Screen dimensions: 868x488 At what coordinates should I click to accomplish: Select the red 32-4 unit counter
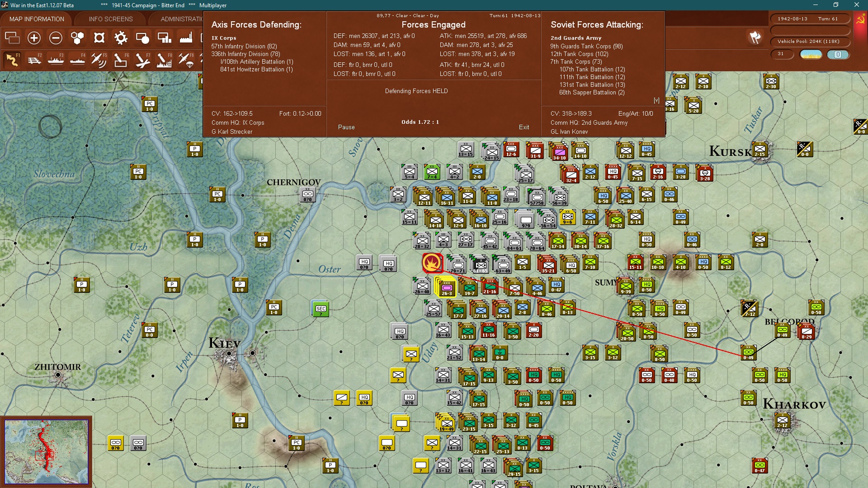571,174
